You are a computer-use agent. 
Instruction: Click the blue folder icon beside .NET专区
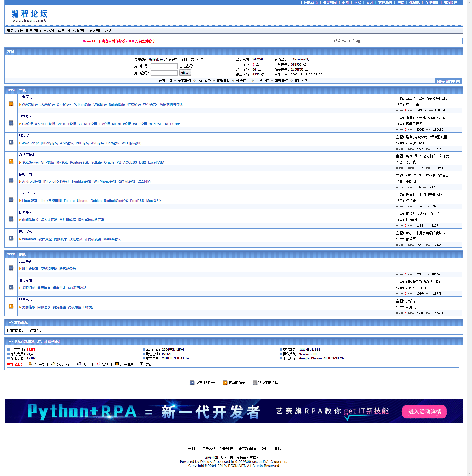pyautogui.click(x=11, y=123)
